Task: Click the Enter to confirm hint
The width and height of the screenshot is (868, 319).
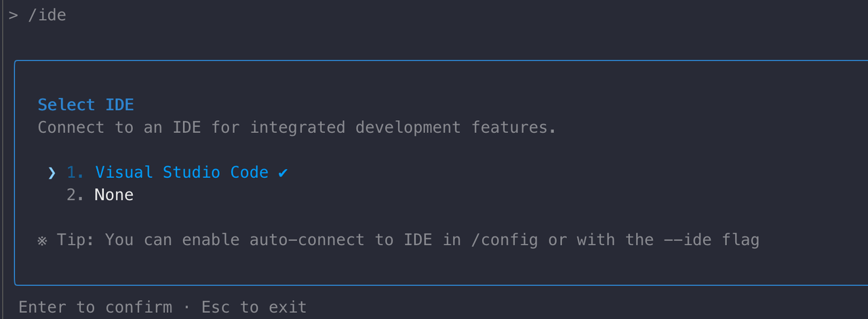Action: tap(95, 307)
